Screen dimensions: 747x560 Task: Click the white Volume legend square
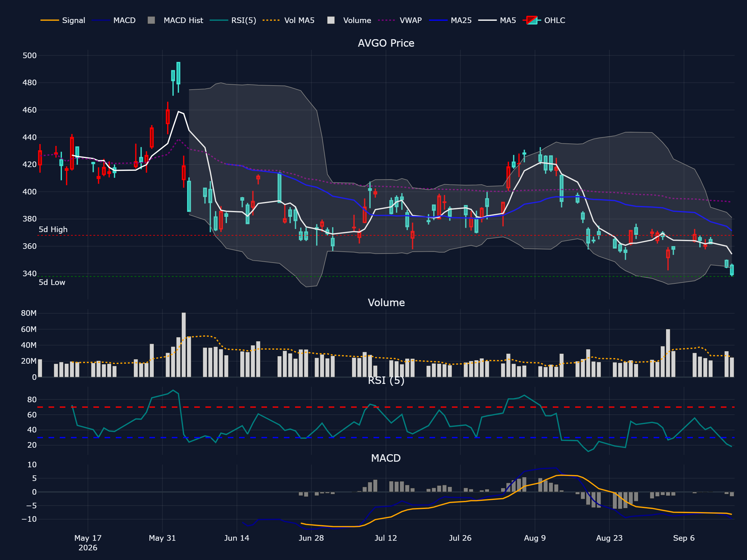click(x=331, y=20)
